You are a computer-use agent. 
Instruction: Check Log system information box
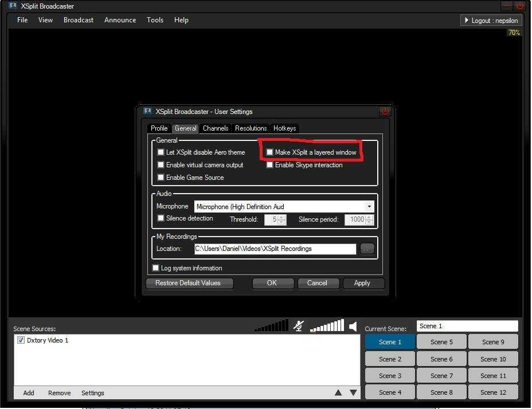[156, 268]
